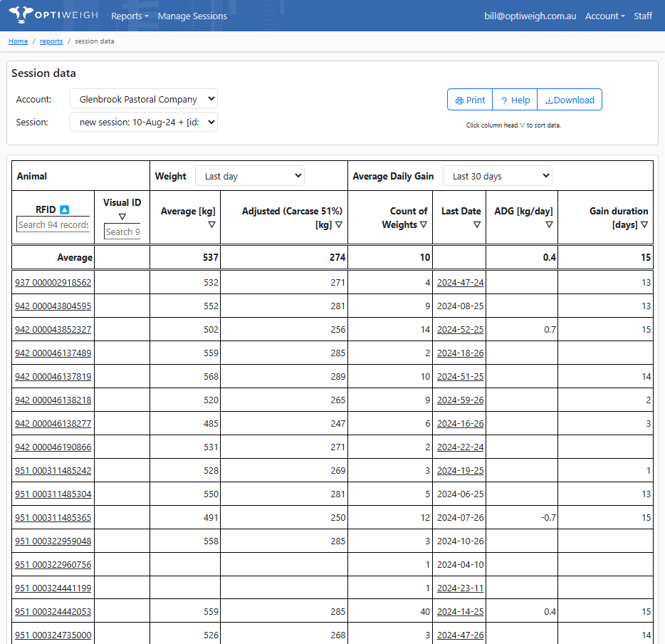This screenshot has height=644, width=665.
Task: Open the Account menu in navbar
Action: click(604, 16)
